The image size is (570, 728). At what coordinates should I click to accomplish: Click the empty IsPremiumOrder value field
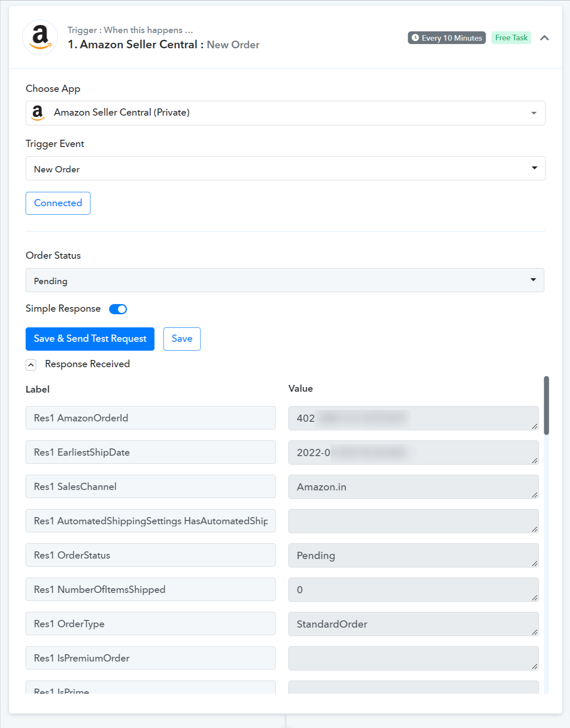click(413, 659)
